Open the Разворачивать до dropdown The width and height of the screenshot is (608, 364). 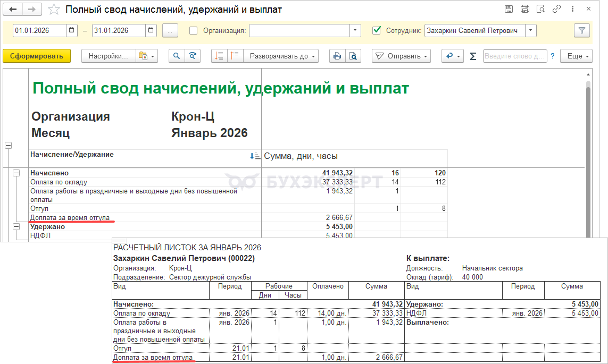tap(281, 56)
